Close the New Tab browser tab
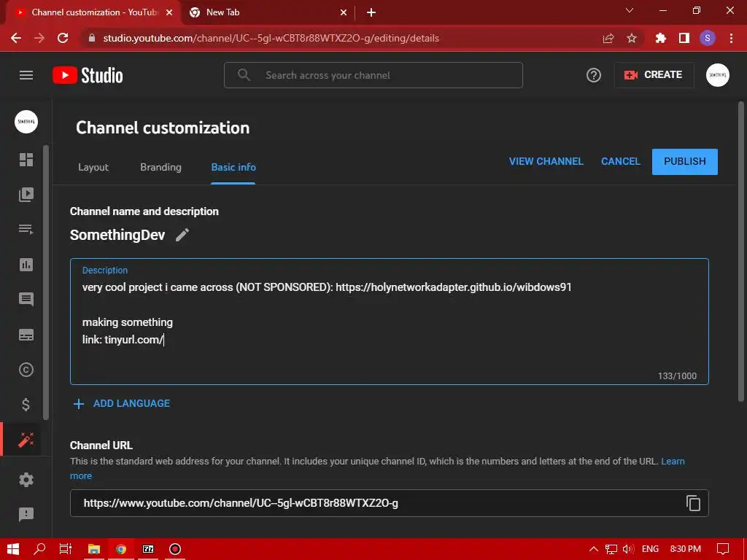Image resolution: width=747 pixels, height=560 pixels. pos(344,12)
